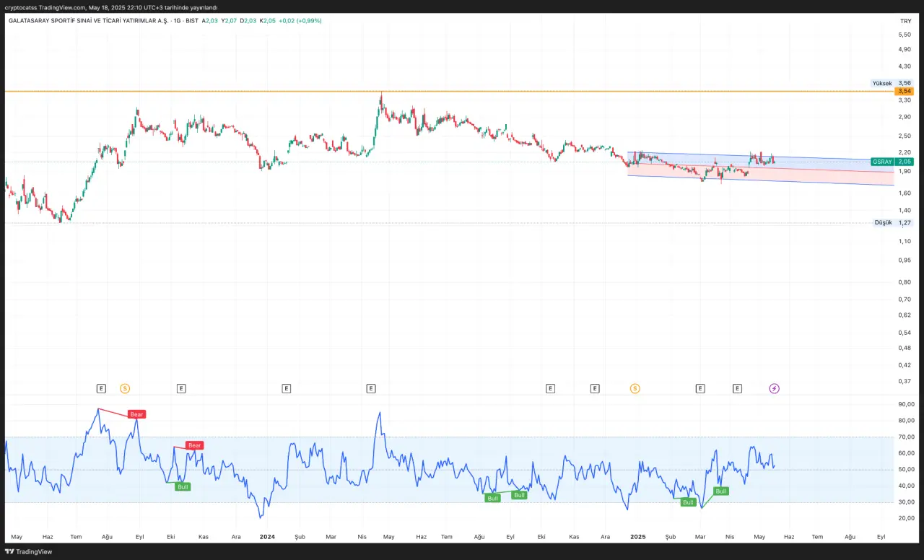Click the 2025 label on time axis
This screenshot has width=924, height=560.
(x=637, y=537)
